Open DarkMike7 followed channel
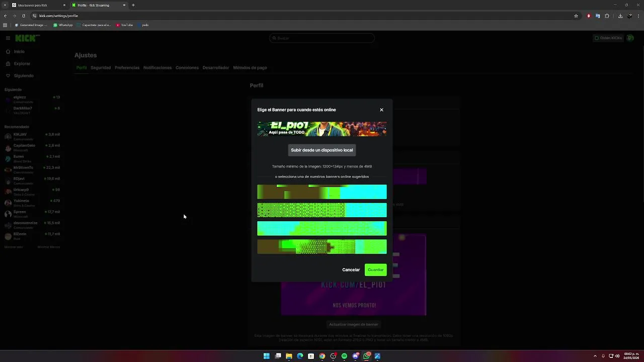 (32, 110)
